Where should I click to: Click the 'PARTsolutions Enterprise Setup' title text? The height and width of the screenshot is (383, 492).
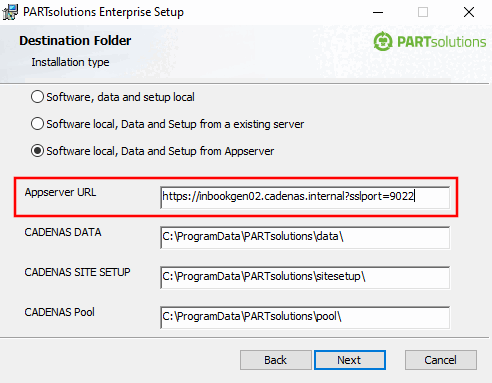103,12
